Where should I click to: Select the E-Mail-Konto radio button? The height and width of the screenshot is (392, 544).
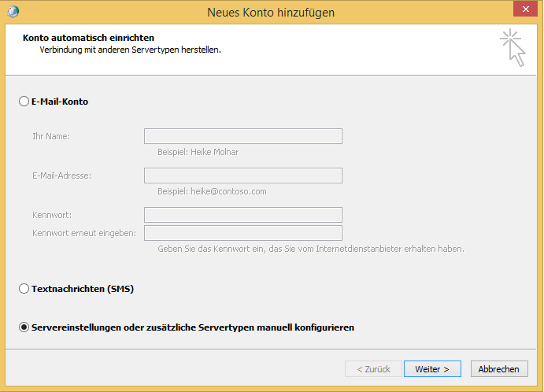click(x=24, y=102)
